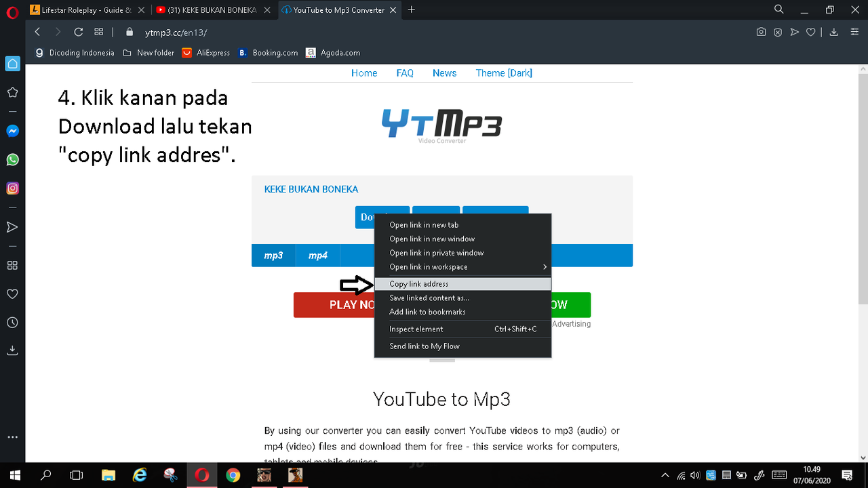Open taskbar clock showing 10.49
The height and width of the screenshot is (488, 868).
point(812,475)
